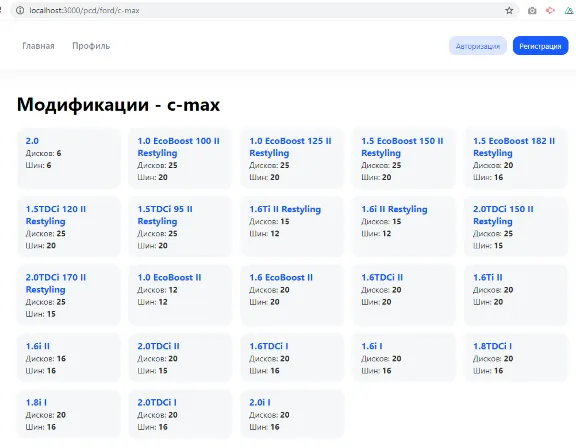Click Шин: 6 in the 2.0 card

coord(38,166)
